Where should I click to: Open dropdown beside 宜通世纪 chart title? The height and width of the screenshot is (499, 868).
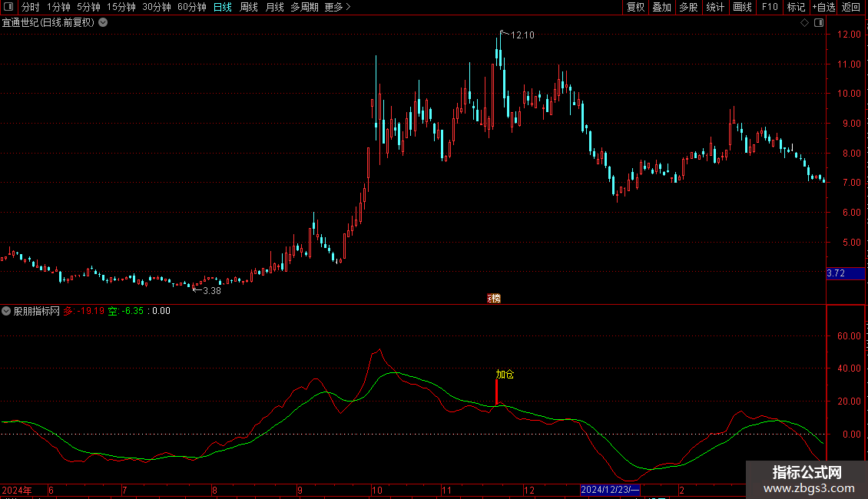pyautogui.click(x=103, y=22)
